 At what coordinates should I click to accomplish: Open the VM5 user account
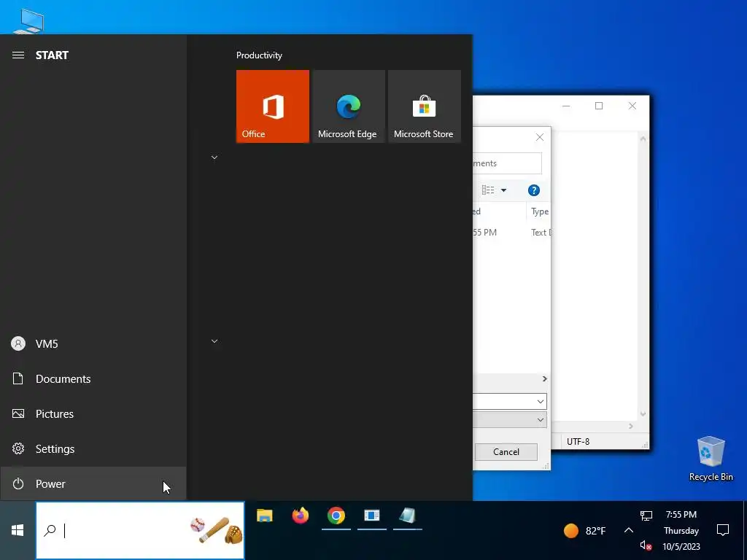click(93, 344)
